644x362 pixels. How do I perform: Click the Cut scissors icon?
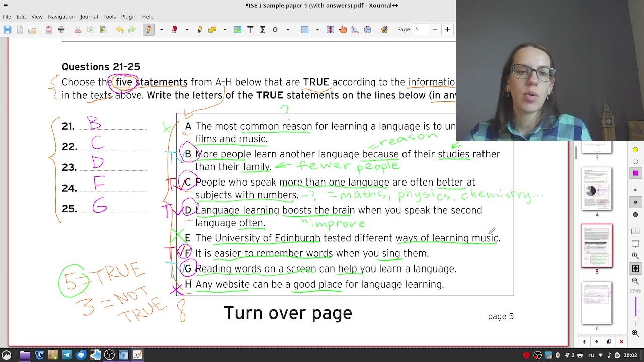tap(78, 30)
